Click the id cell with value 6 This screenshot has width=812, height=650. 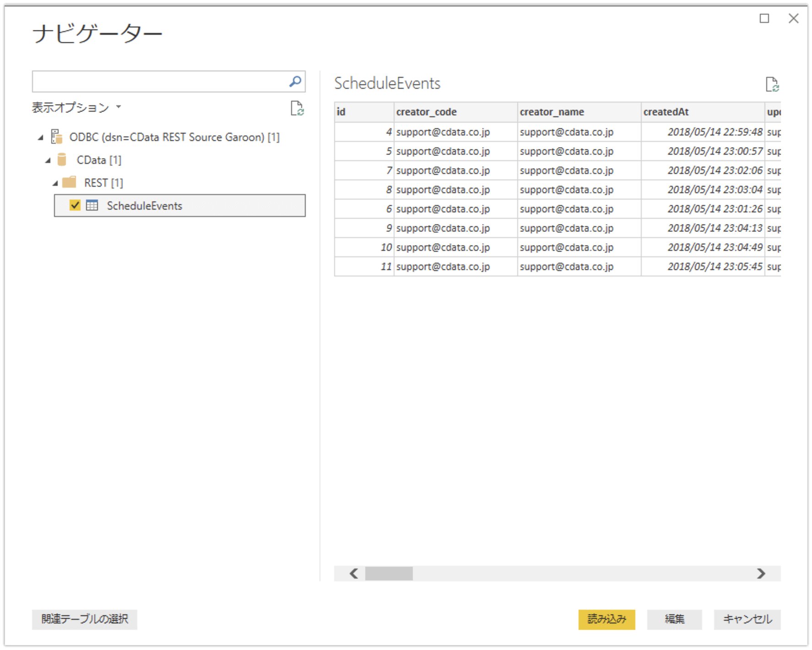pyautogui.click(x=364, y=209)
